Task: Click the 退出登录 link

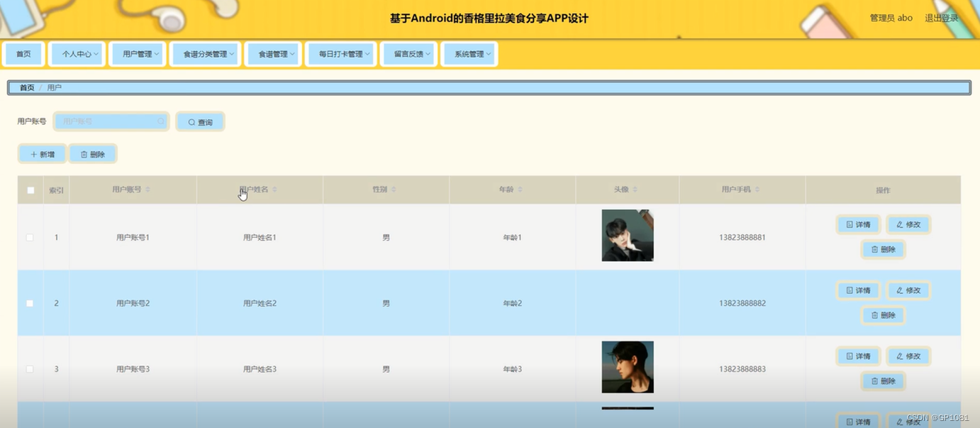Action: point(941,18)
